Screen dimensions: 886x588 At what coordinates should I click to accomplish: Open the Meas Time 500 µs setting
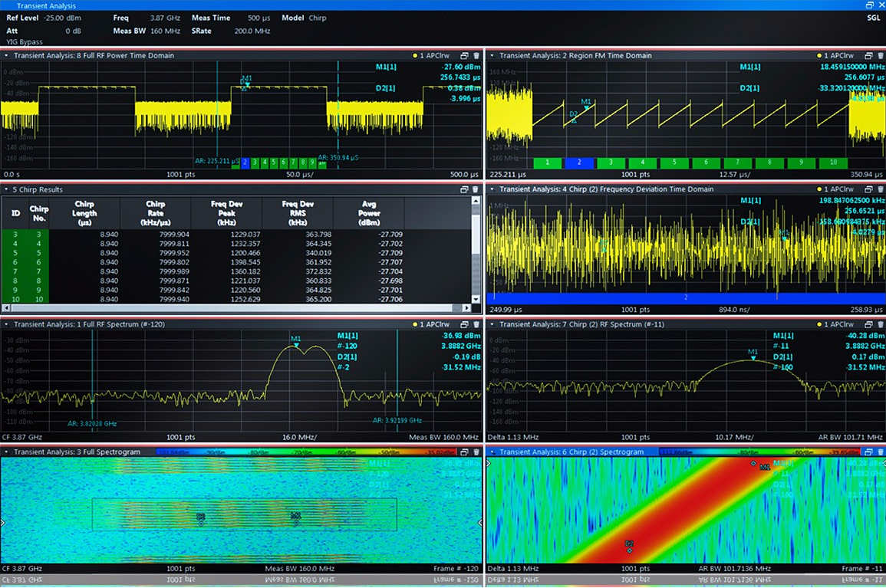[x=231, y=18]
